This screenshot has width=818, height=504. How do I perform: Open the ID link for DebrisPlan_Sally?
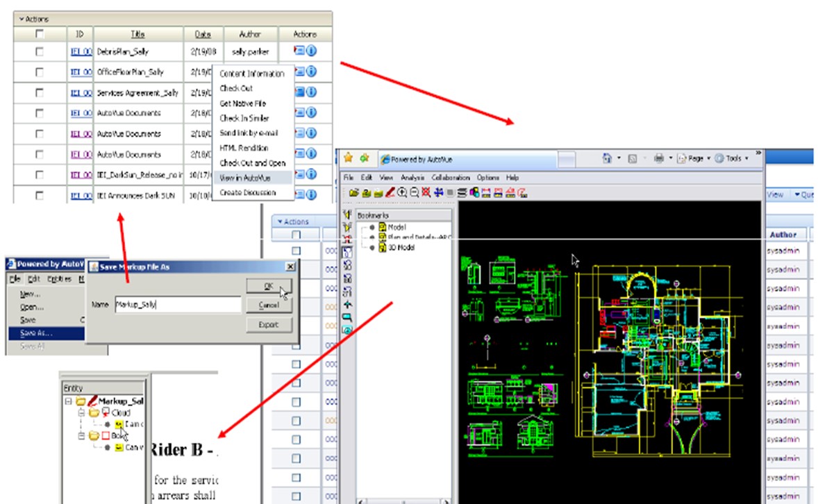[x=81, y=51]
